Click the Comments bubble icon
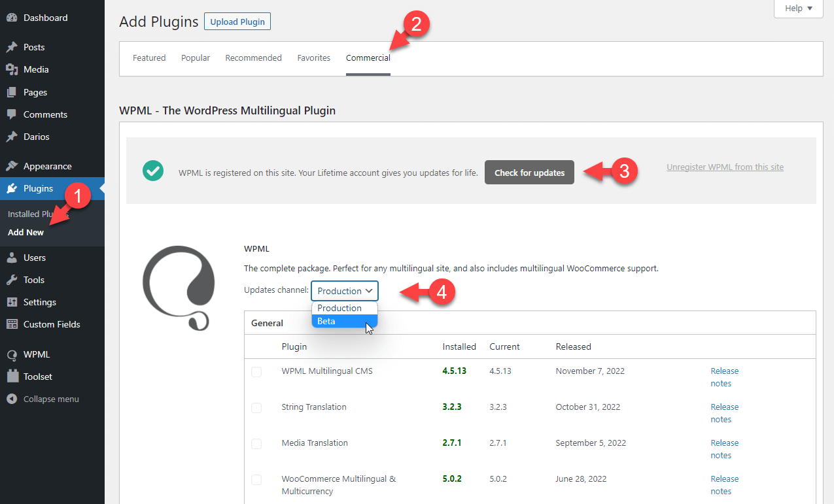 pyautogui.click(x=12, y=114)
